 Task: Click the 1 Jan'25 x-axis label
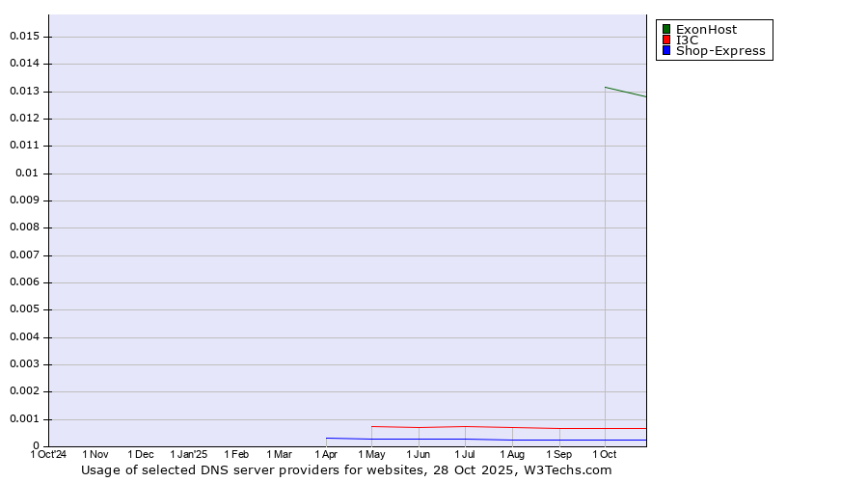tap(188, 454)
